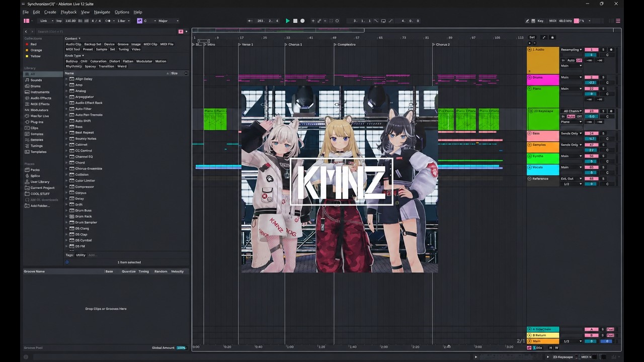
Task: Toggle the Automation Arm icon
Action: pyautogui.click(x=319, y=21)
